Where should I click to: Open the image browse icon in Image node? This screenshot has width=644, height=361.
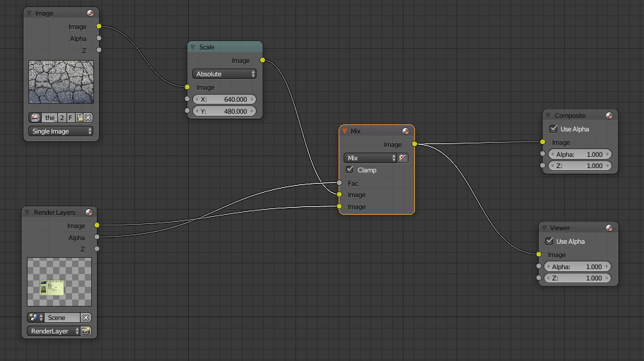pyautogui.click(x=35, y=118)
